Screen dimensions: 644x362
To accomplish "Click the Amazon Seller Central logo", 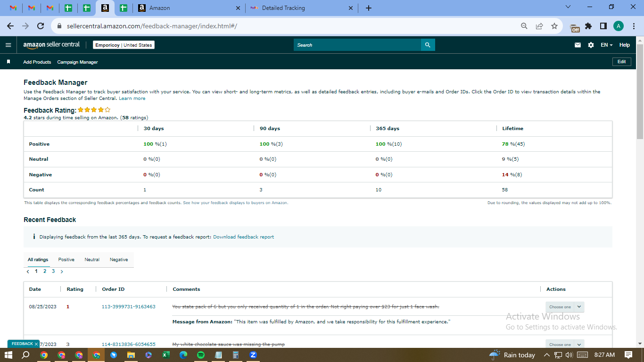I will [x=51, y=45].
